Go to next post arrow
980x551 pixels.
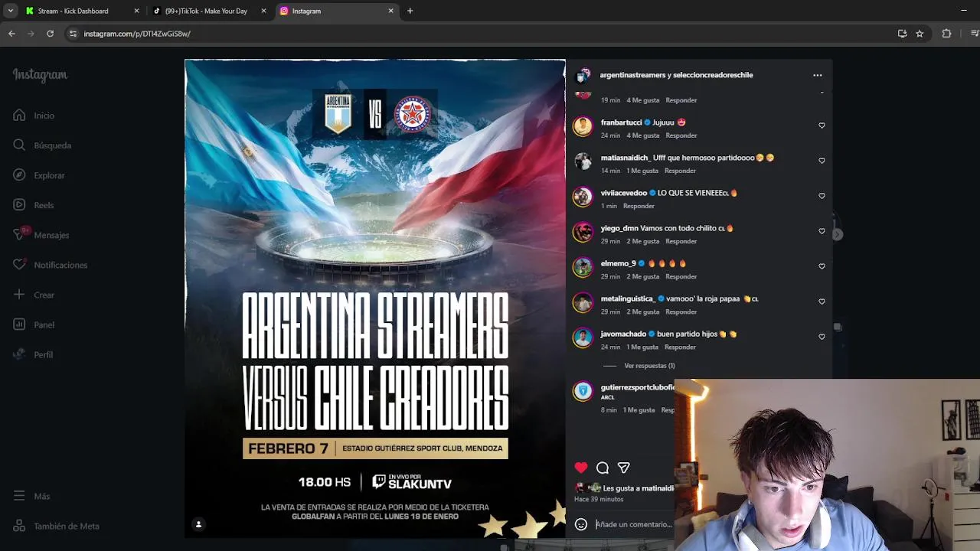point(838,235)
